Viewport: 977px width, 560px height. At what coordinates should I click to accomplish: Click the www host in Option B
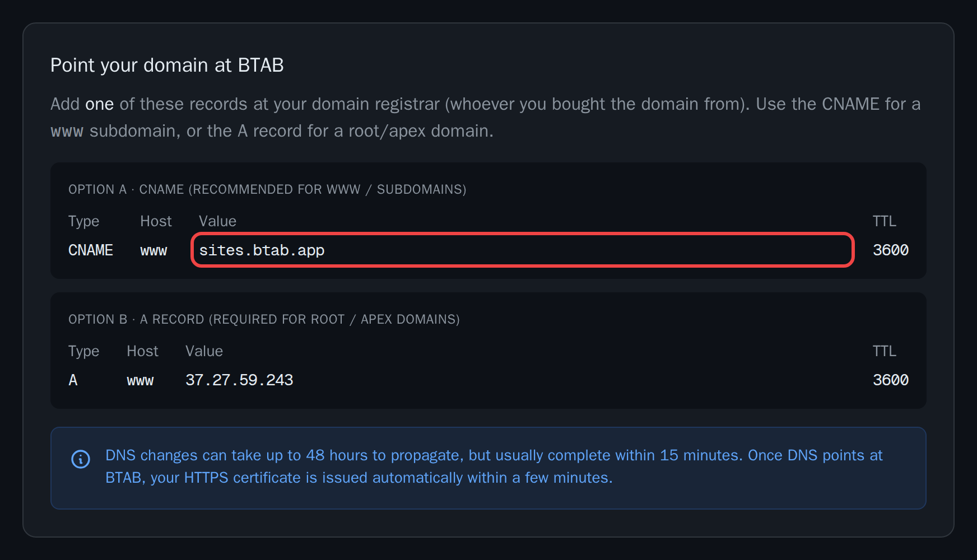(140, 381)
